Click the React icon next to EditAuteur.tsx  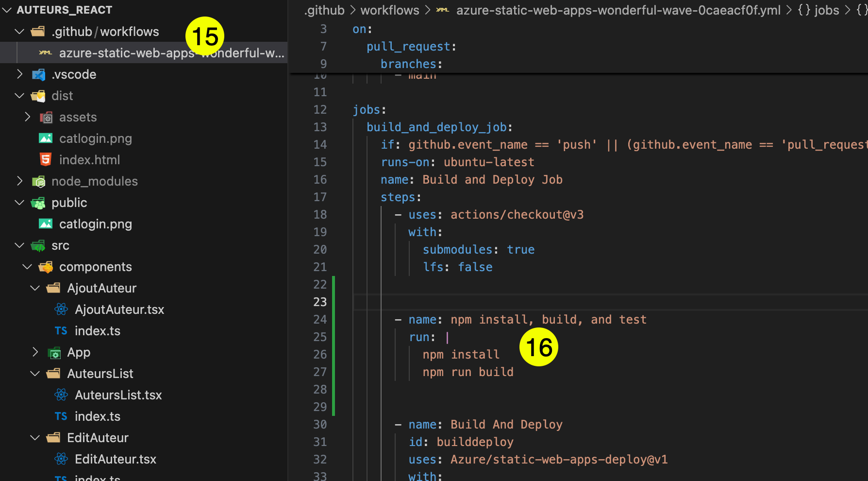tap(61, 459)
